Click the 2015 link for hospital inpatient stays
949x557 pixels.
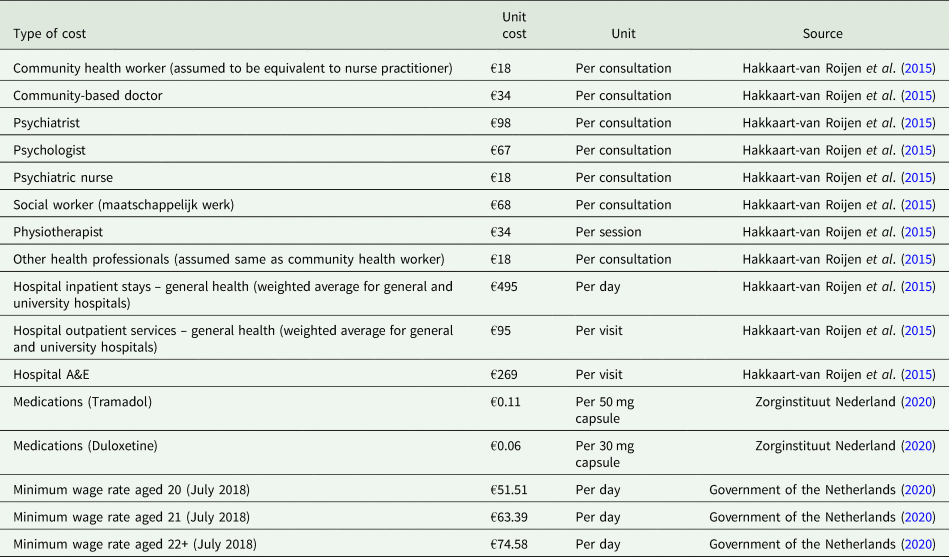point(918,287)
